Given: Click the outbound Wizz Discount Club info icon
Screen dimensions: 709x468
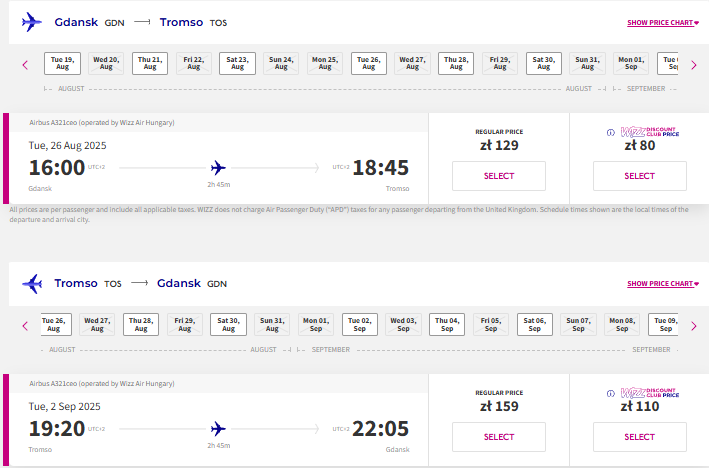Looking at the screenshot, I should (610, 132).
